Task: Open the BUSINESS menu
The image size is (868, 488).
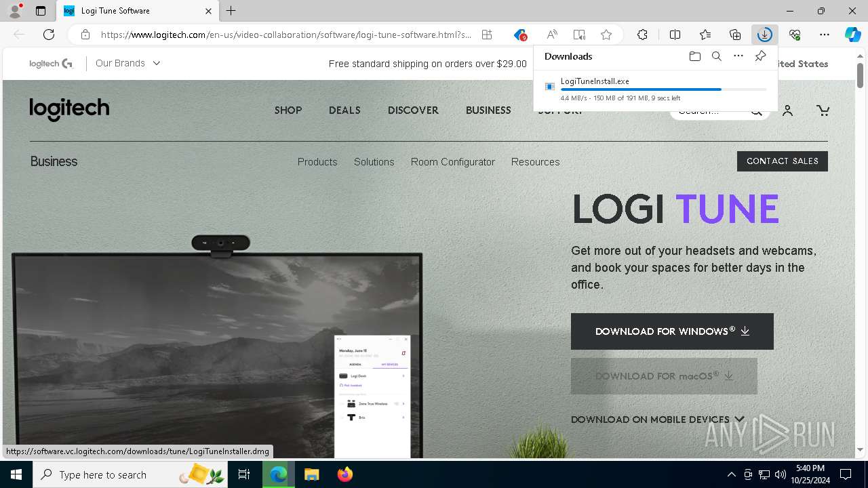Action: (488, 110)
